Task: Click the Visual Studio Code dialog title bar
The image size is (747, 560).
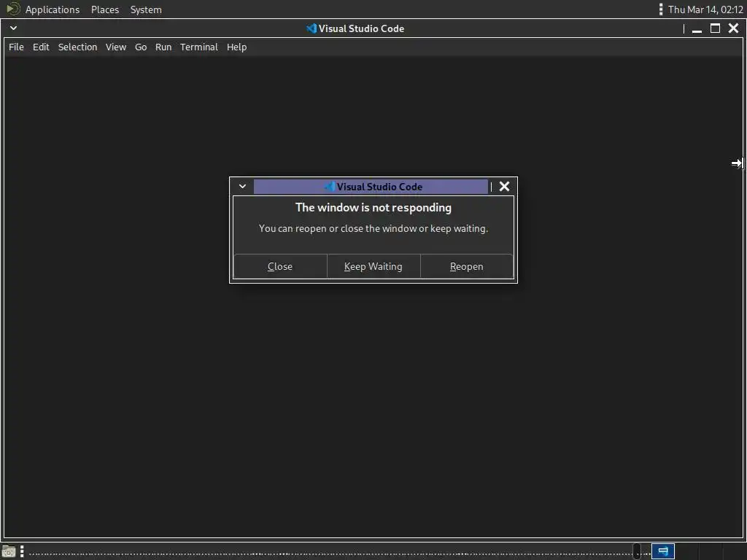Action: 371,187
